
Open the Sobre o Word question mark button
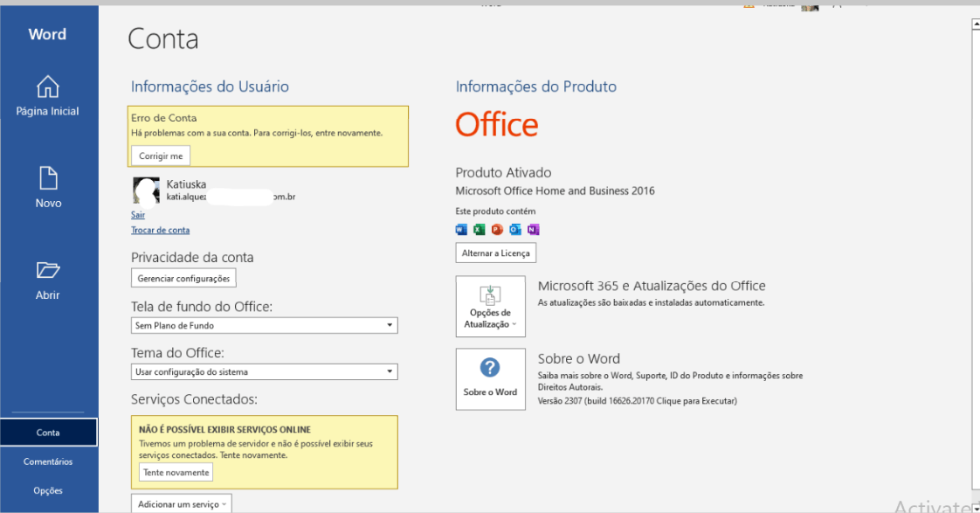pos(491,379)
